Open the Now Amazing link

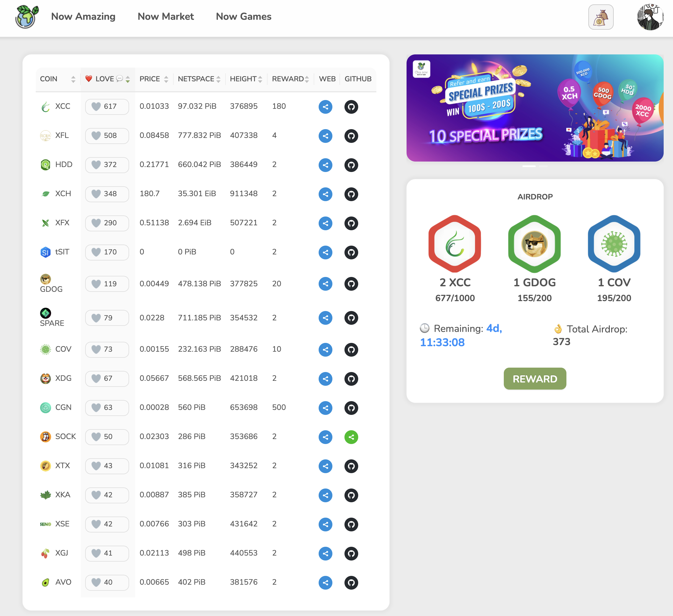click(x=83, y=17)
